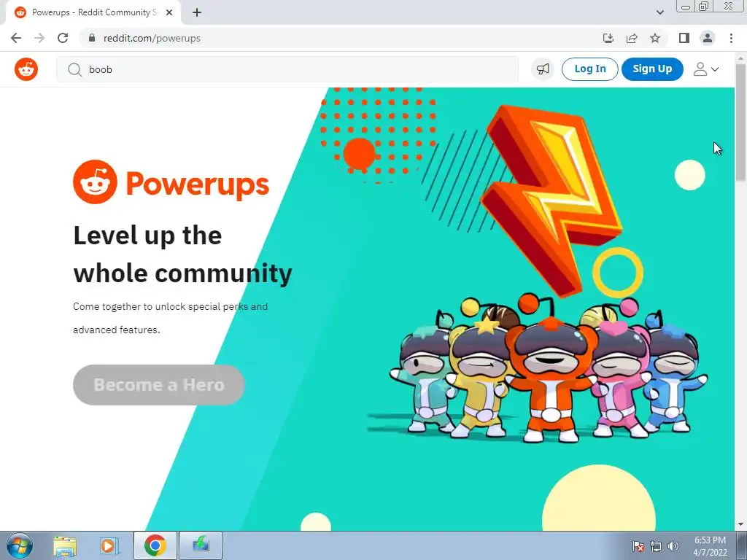Click the Become a Hero button
747x560 pixels.
(x=158, y=385)
